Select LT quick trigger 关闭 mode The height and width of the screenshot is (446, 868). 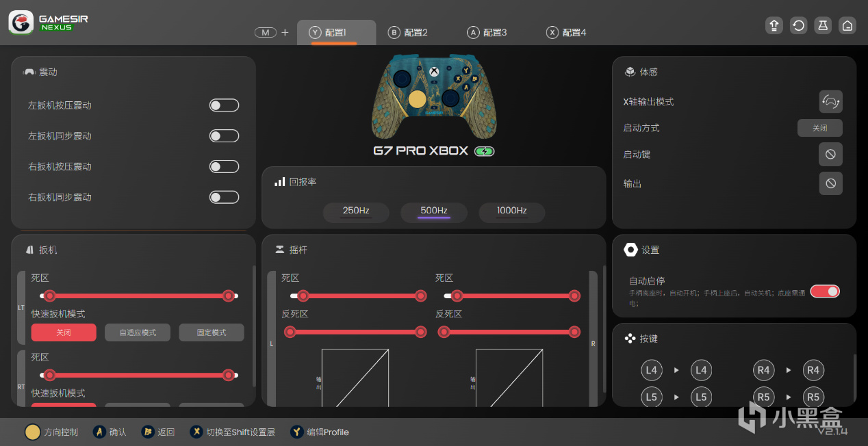click(x=64, y=332)
